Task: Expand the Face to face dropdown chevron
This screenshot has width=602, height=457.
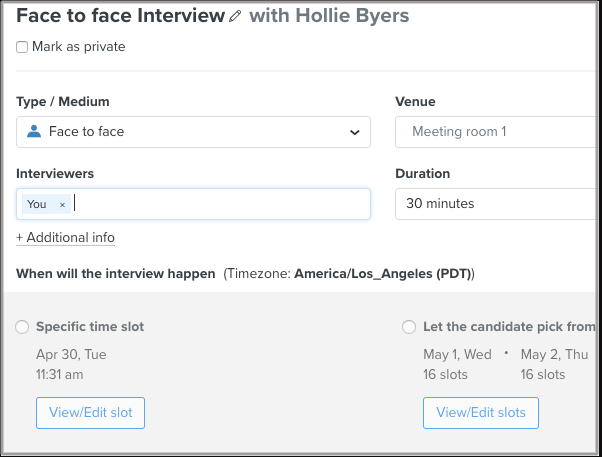Action: (354, 132)
